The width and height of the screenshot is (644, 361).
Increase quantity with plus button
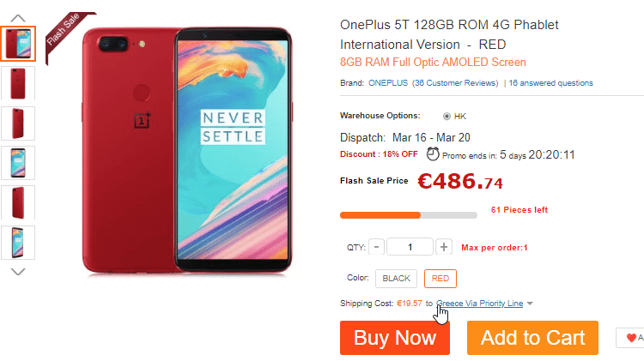coord(444,248)
